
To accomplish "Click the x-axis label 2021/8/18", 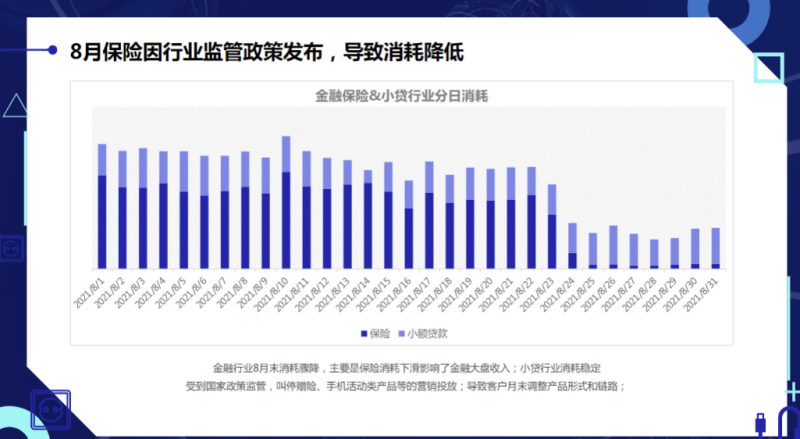I will (x=434, y=295).
